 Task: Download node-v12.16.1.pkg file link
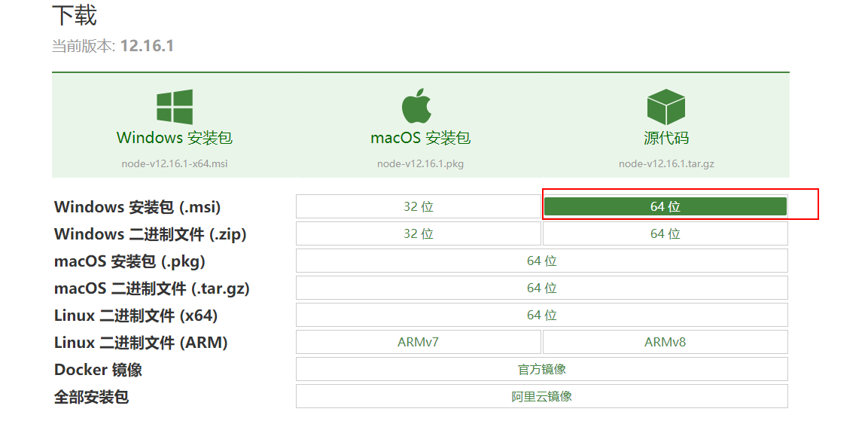click(x=421, y=164)
